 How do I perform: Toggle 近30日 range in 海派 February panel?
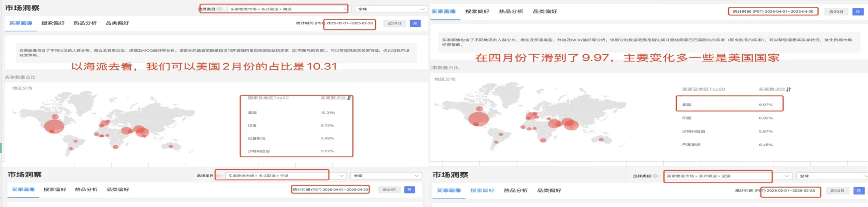(x=395, y=23)
